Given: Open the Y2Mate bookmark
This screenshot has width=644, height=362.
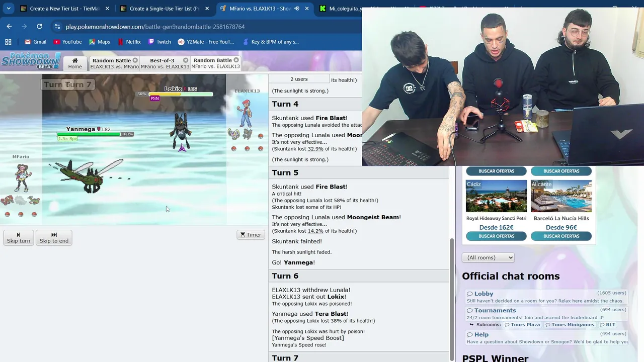Looking at the screenshot, I should point(206,42).
